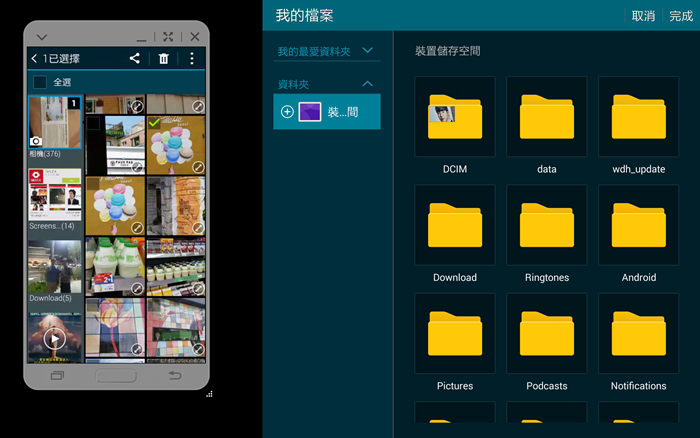Image resolution: width=700 pixels, height=438 pixels.
Task: Tap the share icon in the gallery window
Action: coord(134,58)
